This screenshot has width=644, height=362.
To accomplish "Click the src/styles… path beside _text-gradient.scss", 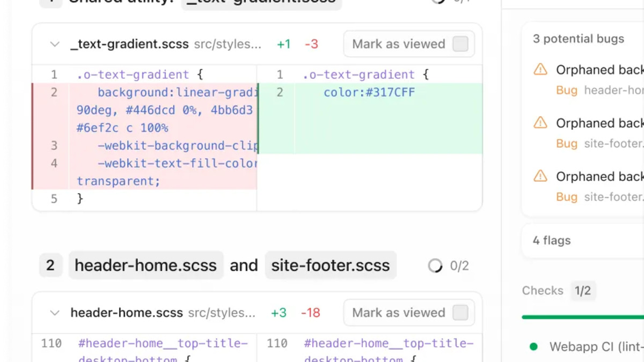I will [228, 45].
